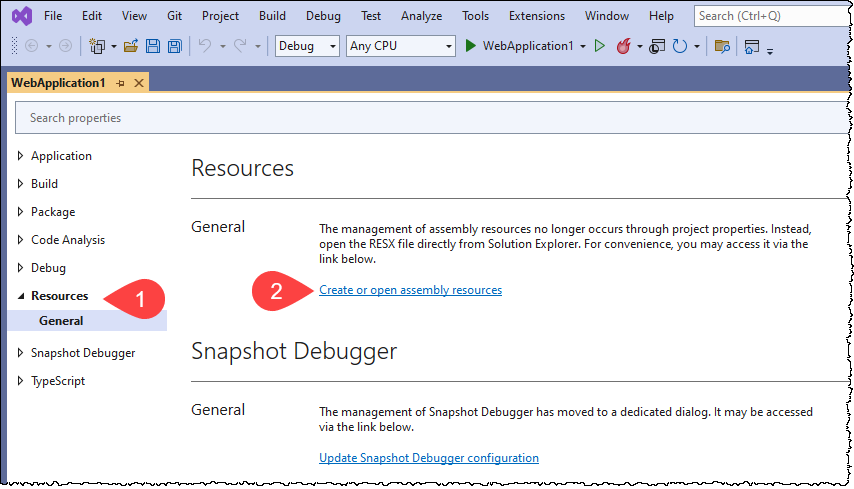The image size is (854, 489).
Task: Open the Navigate Backward history dropdown arrow
Action: 48,47
